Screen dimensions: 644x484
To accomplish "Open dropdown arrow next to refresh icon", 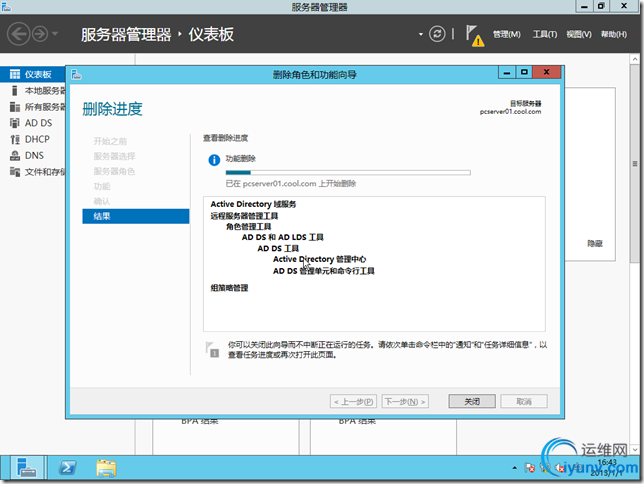I will (x=421, y=34).
